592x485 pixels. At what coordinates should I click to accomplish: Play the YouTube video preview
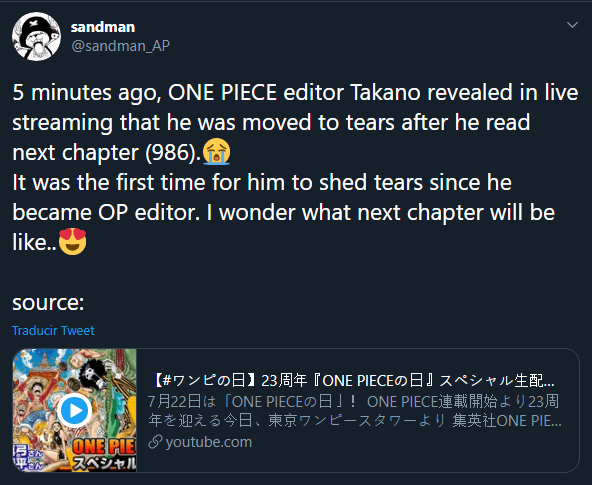point(74,410)
